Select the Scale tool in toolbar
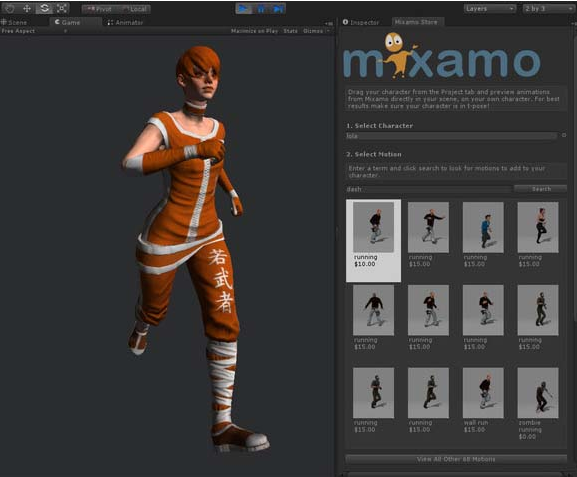577x477 pixels. [x=61, y=8]
